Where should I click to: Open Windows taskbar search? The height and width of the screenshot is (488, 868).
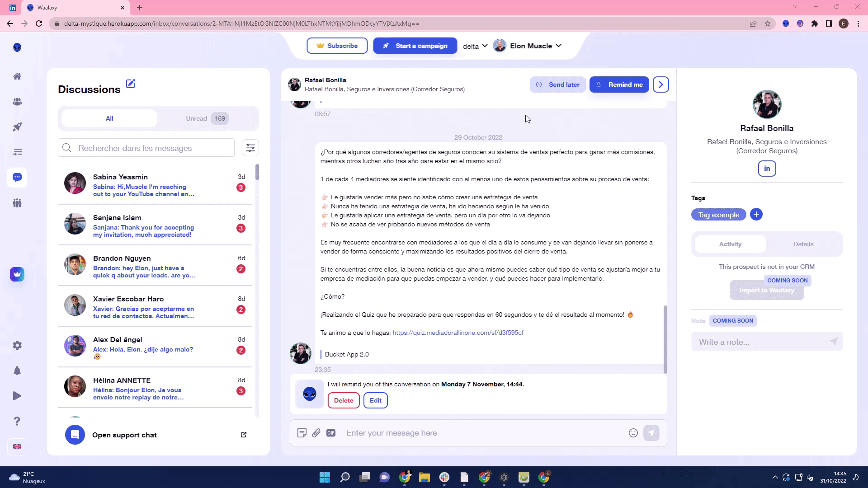click(x=345, y=477)
